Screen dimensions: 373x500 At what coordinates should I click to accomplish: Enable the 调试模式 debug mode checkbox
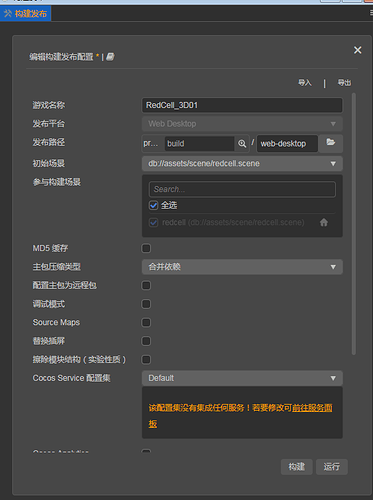146,304
